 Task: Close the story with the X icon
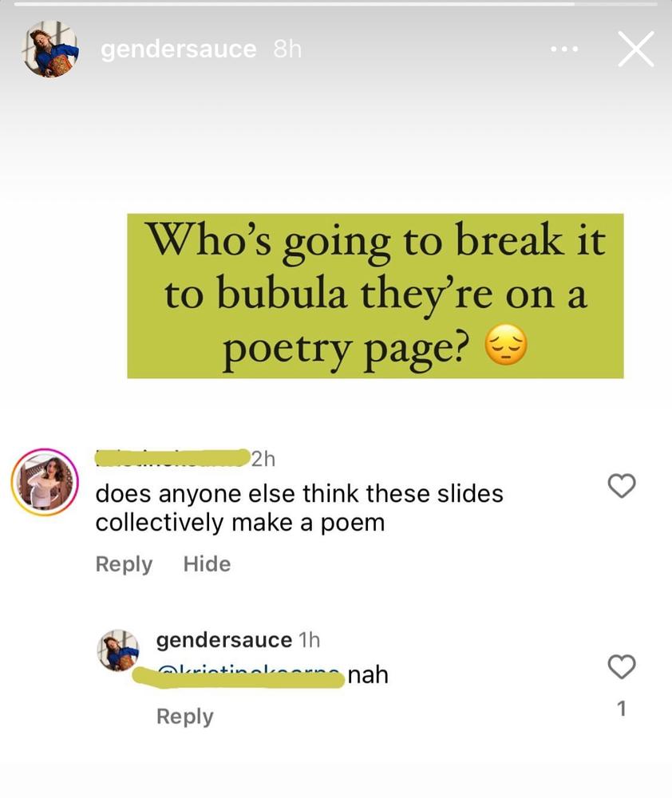click(x=636, y=49)
